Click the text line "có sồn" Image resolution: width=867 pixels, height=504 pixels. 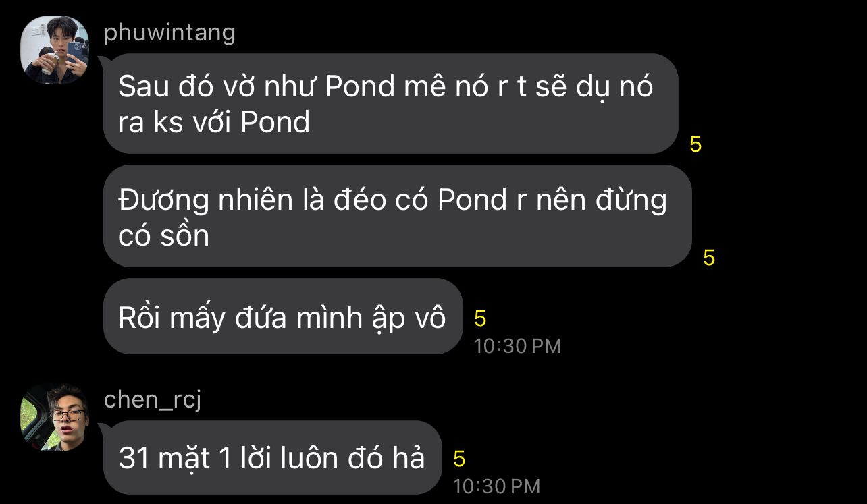tap(164, 235)
